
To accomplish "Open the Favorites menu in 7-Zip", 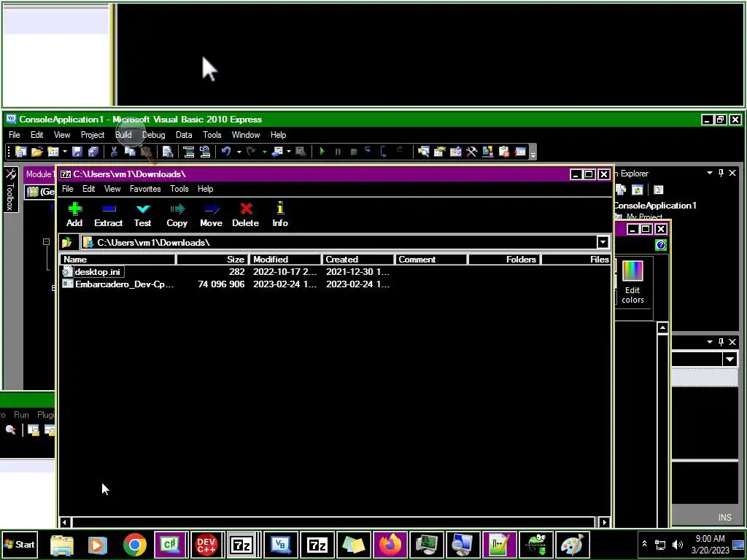I will pos(145,189).
